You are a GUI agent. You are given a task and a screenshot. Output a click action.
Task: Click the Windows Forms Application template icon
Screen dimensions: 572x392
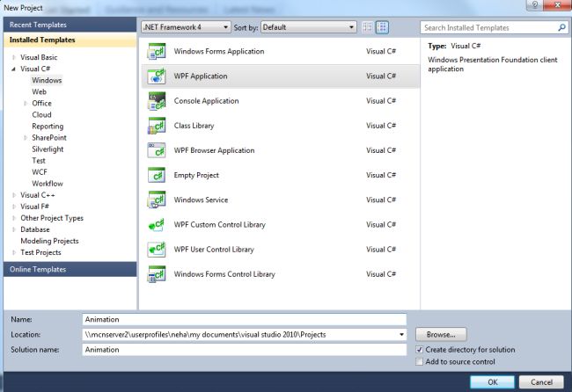coord(157,51)
